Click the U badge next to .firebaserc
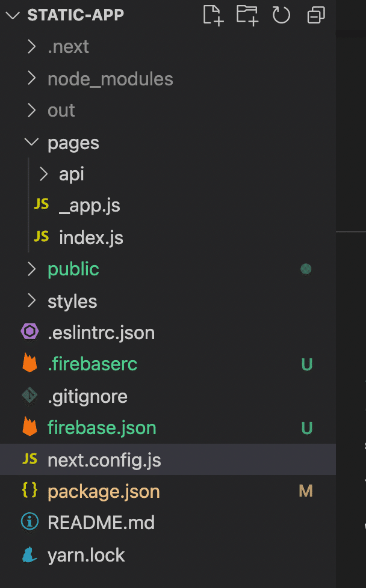 (x=306, y=364)
